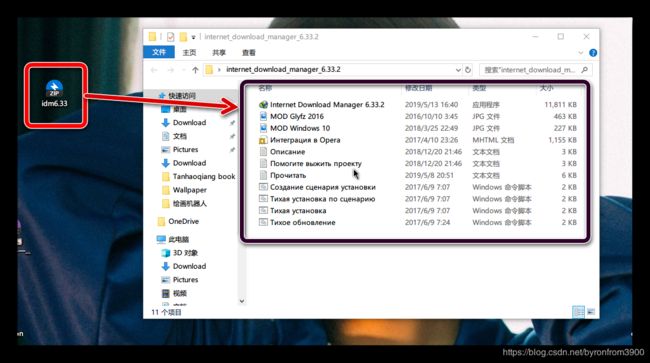Viewport: 650px width, 363px height.
Task: Select 此电脑 in the navigation pane
Action: point(178,239)
